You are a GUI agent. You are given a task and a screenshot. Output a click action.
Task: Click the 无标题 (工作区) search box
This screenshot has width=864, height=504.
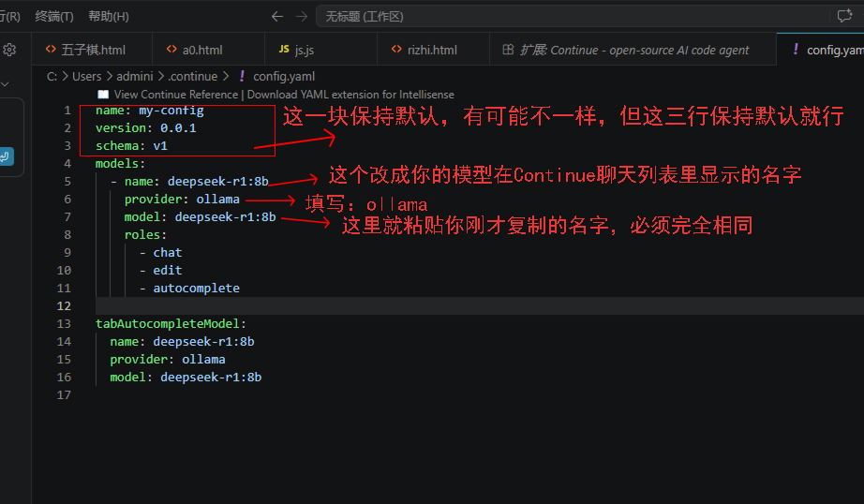point(574,17)
